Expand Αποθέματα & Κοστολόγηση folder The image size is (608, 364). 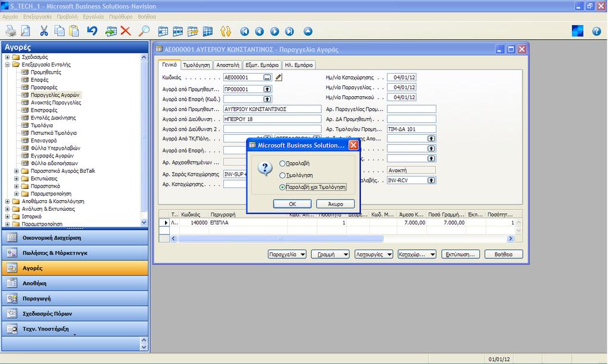coord(7,201)
